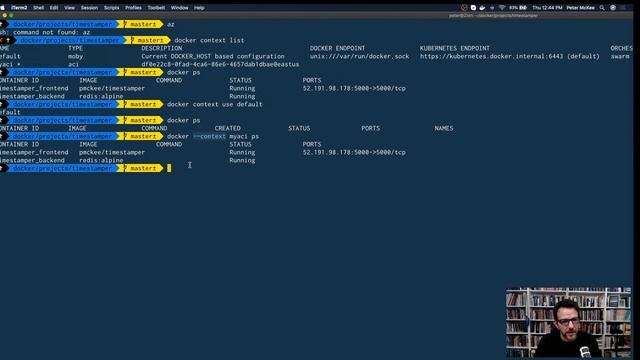
Task: Open the Peter McKee user menu
Action: pos(580,7)
